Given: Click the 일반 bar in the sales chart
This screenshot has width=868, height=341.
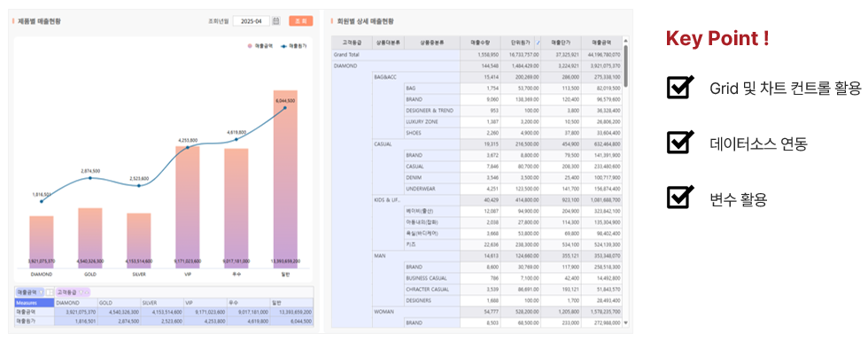Looking at the screenshot, I should pyautogui.click(x=285, y=179).
